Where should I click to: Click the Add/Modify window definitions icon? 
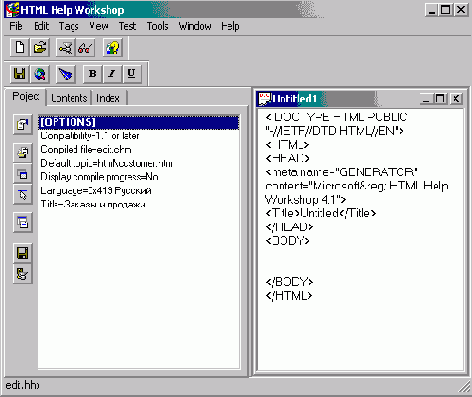click(23, 174)
